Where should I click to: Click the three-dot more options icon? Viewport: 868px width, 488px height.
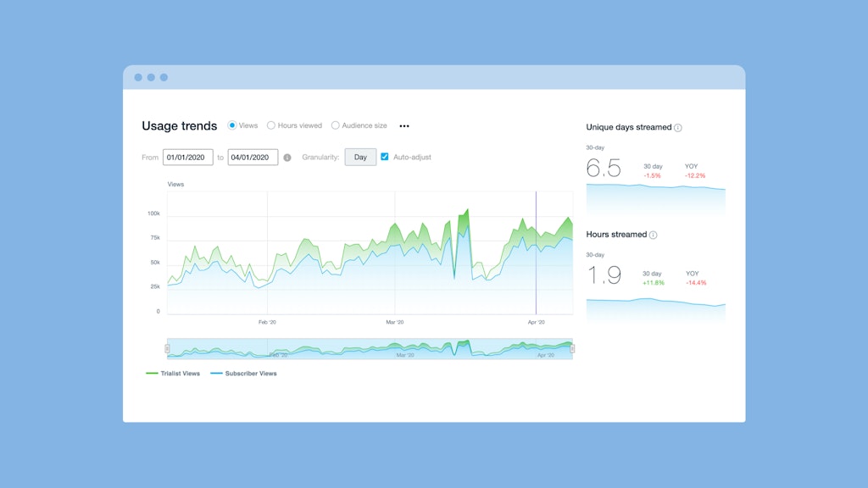pos(404,126)
